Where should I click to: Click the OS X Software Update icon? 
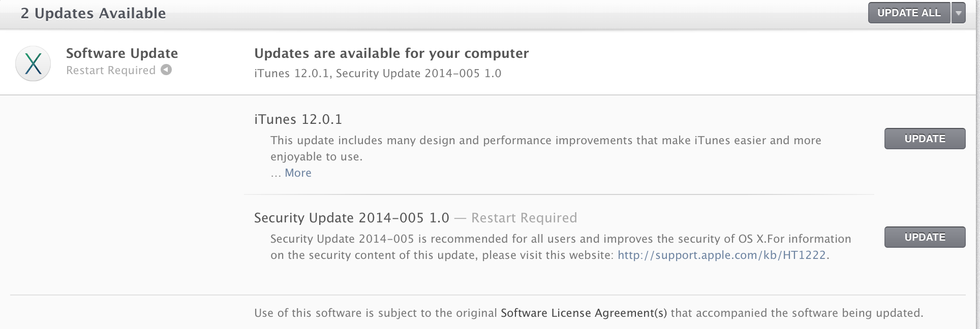tap(33, 63)
